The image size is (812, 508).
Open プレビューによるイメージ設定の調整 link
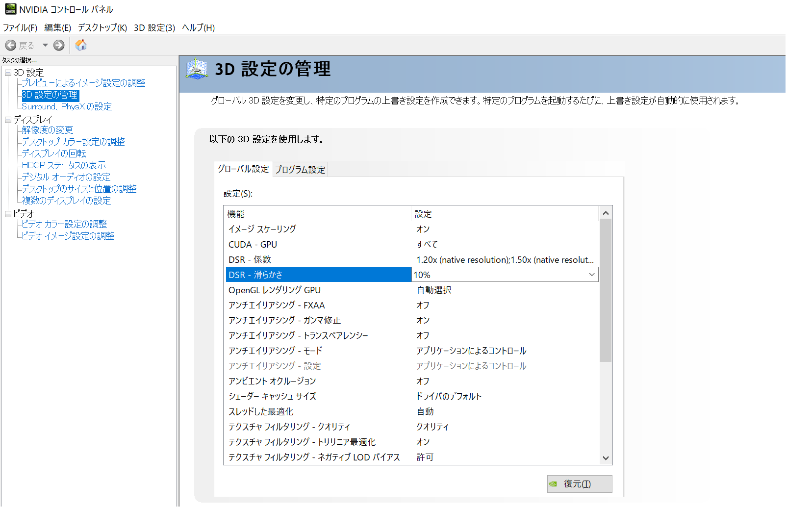click(83, 83)
